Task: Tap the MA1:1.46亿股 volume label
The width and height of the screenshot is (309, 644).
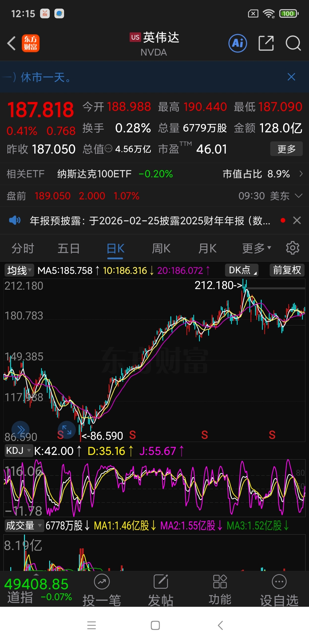Action: click(125, 526)
